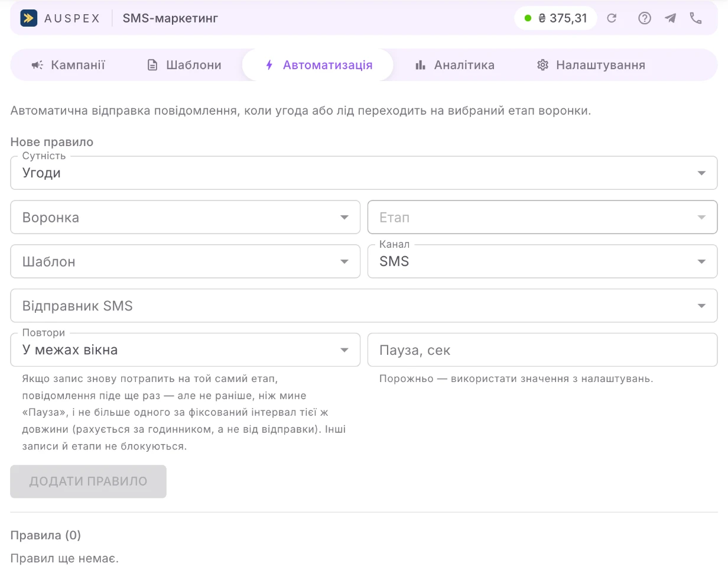Image resolution: width=728 pixels, height=576 pixels.
Task: Click description starting Автоматична відправка повідомлення
Action: coord(301,111)
